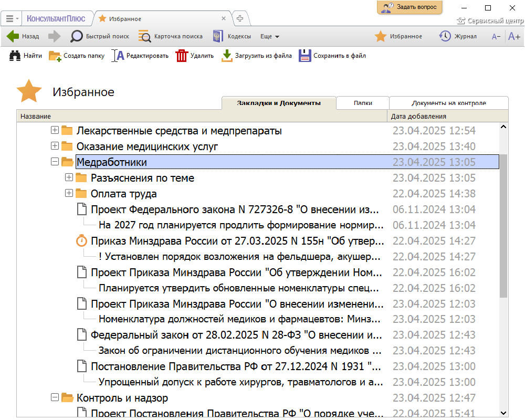Click the КонсультантПлюс logo tab
Viewport: 525px width, 420px height.
pos(56,19)
